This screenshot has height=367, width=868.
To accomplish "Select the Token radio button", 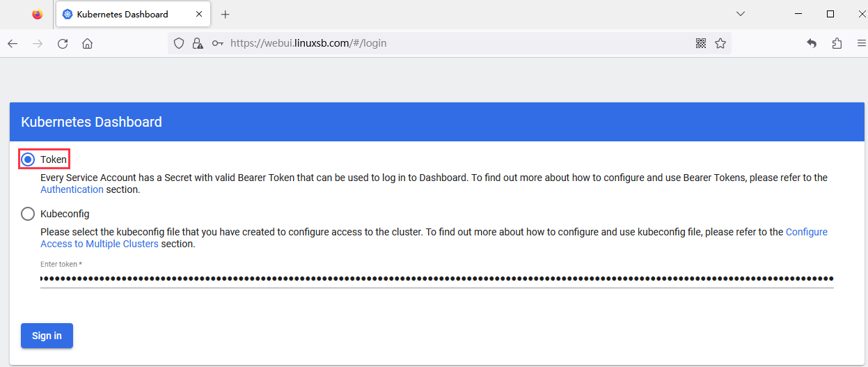I will 28,159.
